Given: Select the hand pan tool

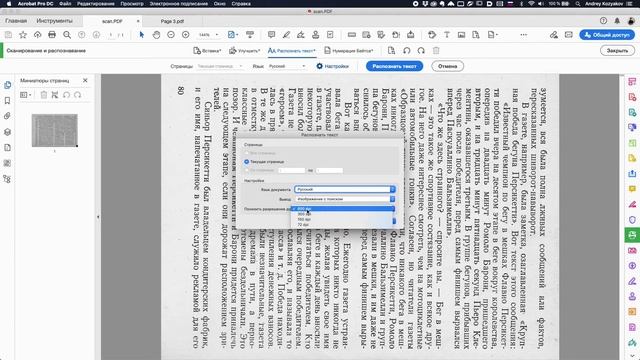Looking at the screenshot, I should tap(156, 35).
